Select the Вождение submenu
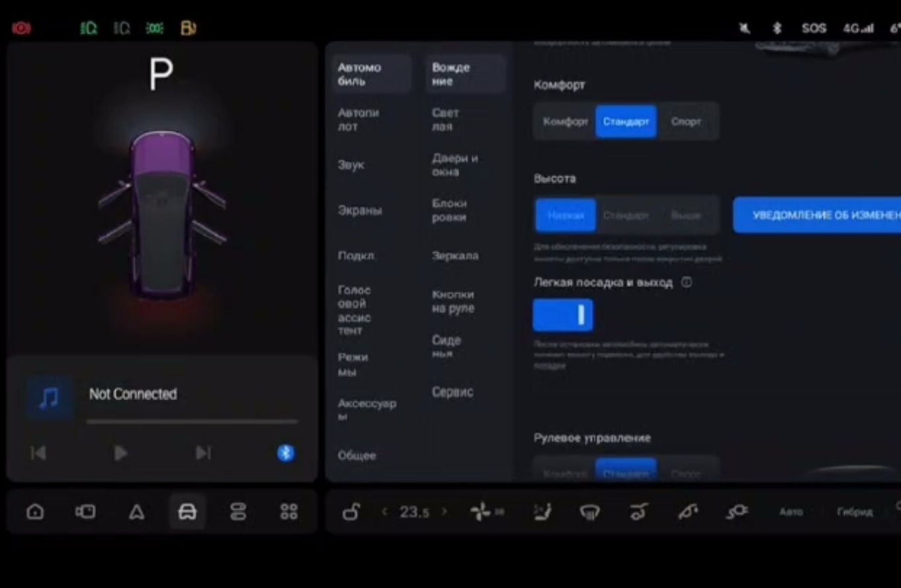 coord(465,74)
